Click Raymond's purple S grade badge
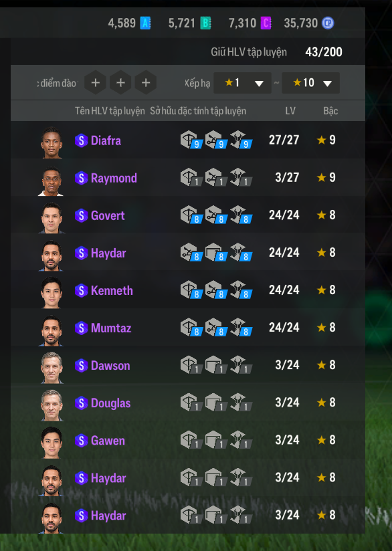392x551 pixels. pos(81,178)
